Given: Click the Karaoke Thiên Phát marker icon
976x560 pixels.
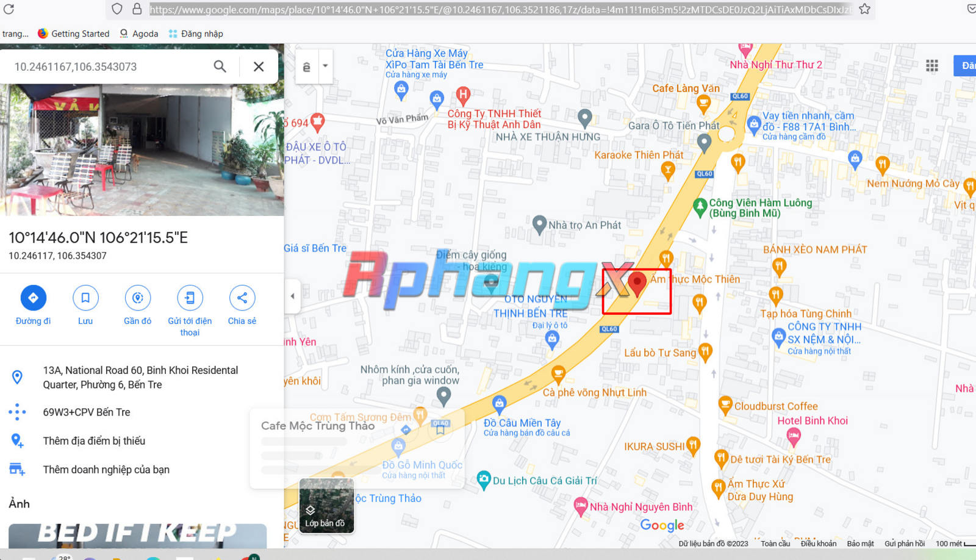Looking at the screenshot, I should pyautogui.click(x=668, y=171).
